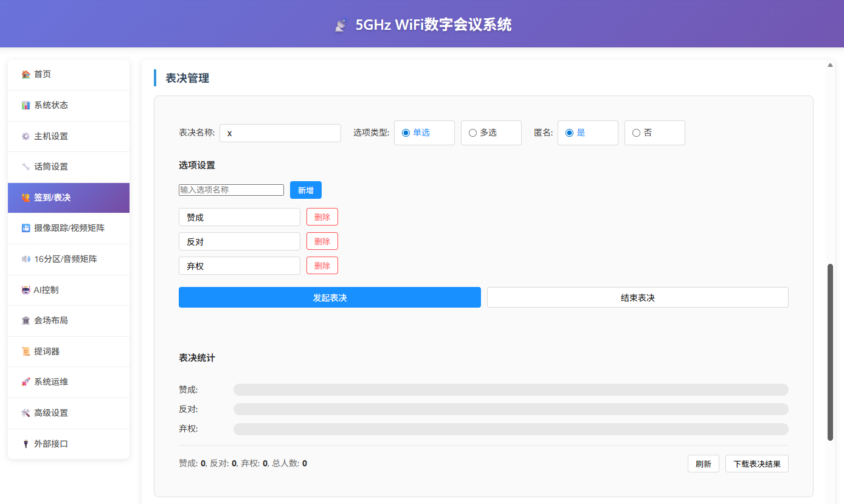
Task: Click the 表决统计 heading
Action: (x=196, y=358)
